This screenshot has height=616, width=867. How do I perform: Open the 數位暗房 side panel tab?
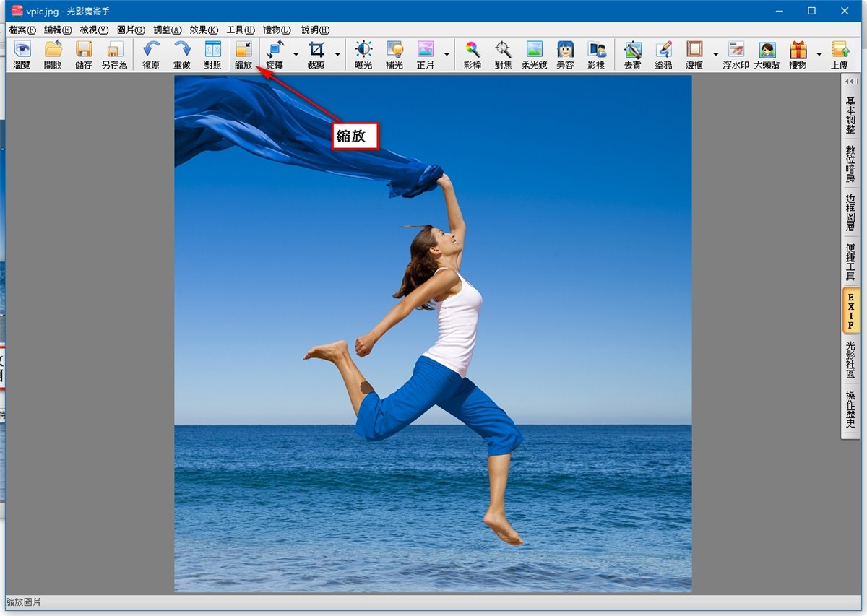point(850,164)
